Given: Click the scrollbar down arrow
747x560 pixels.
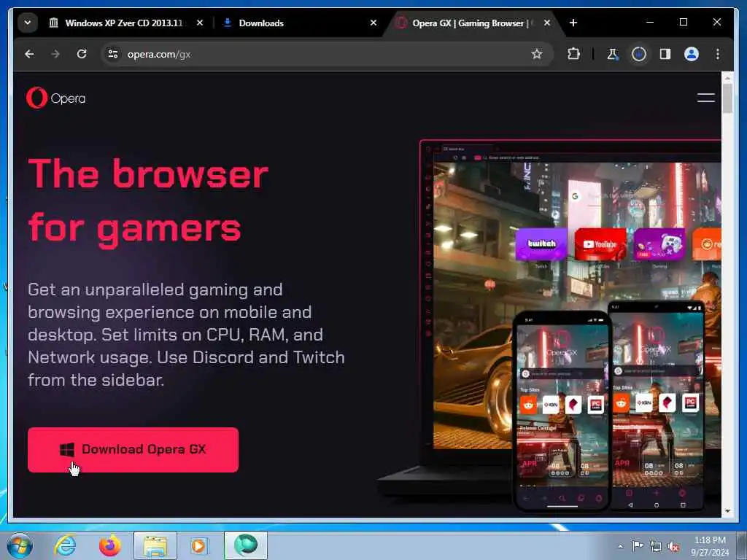Looking at the screenshot, I should 727,511.
